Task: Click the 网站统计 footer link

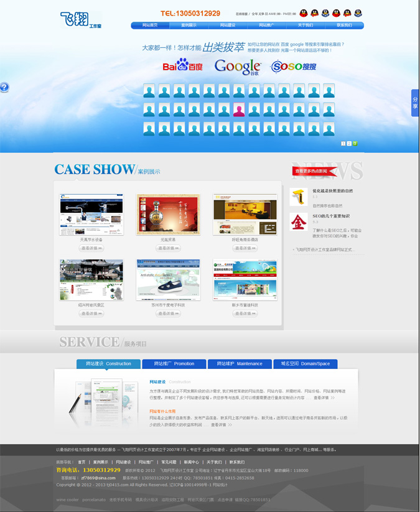Action: (x=220, y=485)
